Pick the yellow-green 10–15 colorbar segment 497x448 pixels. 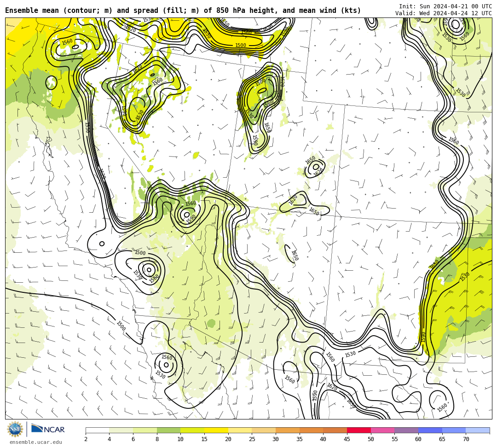point(192,430)
